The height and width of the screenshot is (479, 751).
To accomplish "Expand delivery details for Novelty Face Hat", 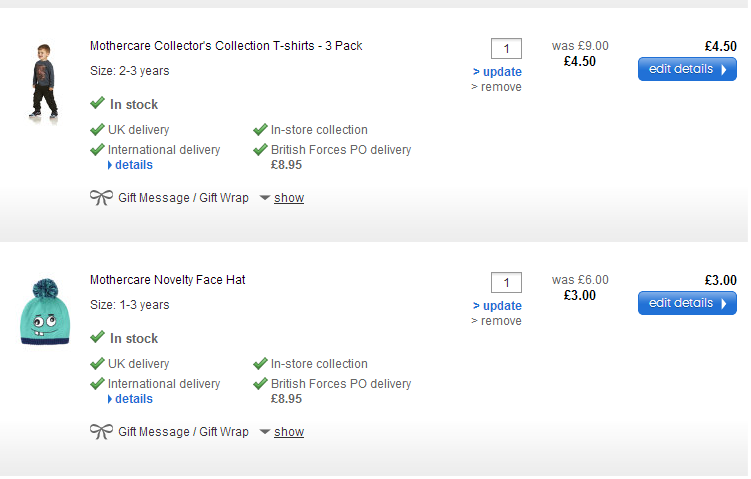I will click(x=133, y=399).
